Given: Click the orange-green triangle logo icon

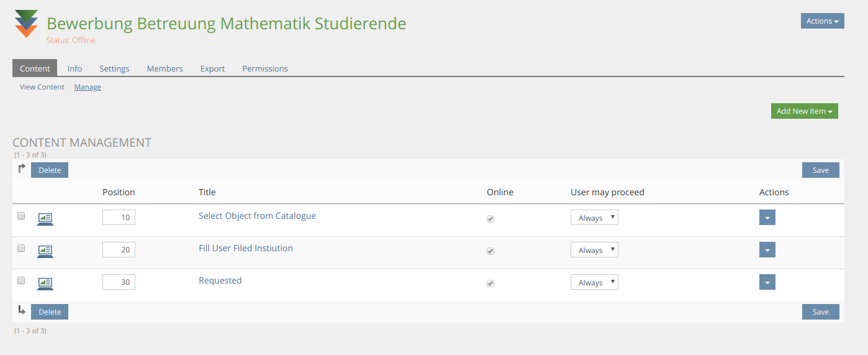Looking at the screenshot, I should [x=27, y=24].
